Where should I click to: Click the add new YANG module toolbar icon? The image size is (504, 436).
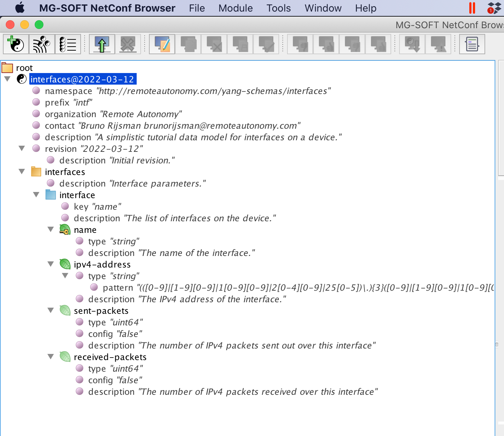16,44
